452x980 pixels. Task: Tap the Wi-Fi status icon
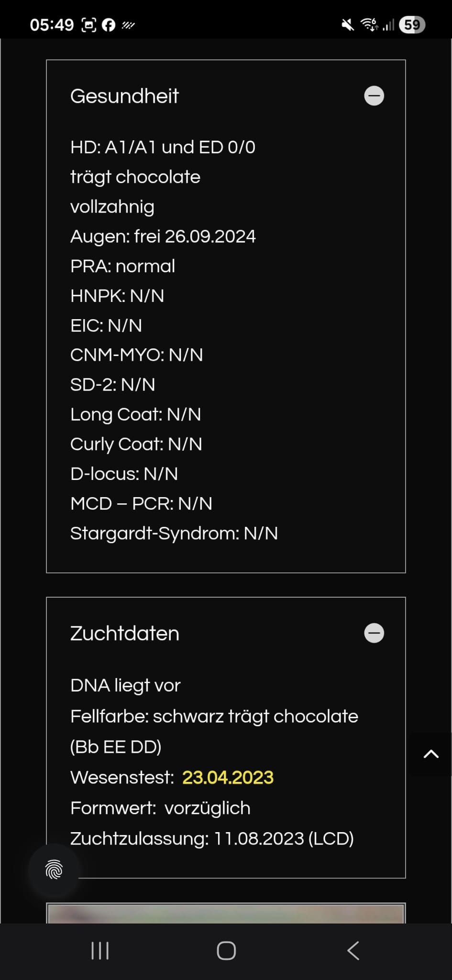tap(369, 24)
